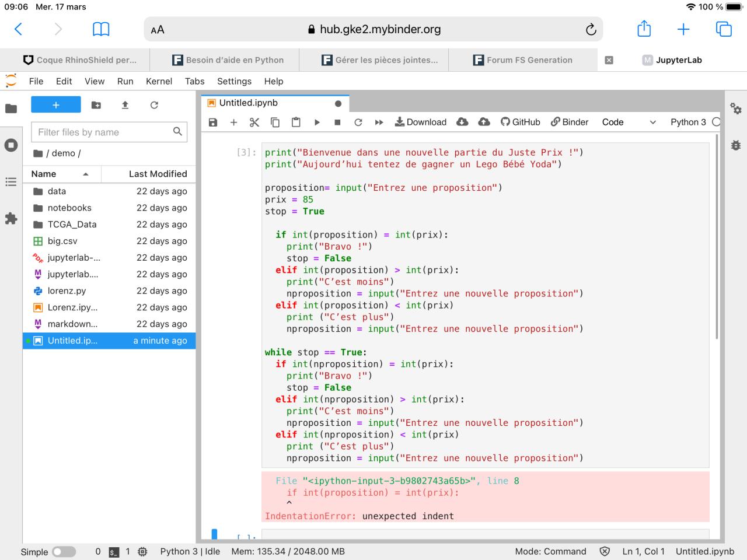
Task: Insert a cell below with toolbar plus
Action: pyautogui.click(x=233, y=122)
